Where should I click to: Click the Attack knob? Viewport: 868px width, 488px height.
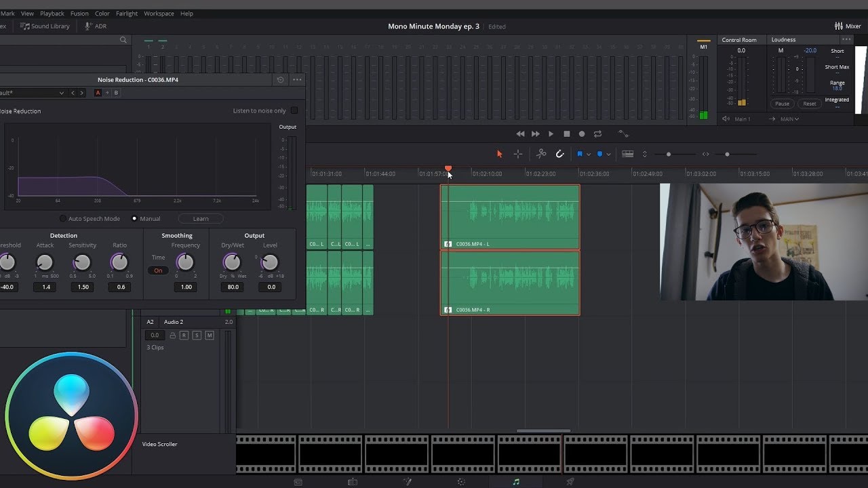(44, 262)
